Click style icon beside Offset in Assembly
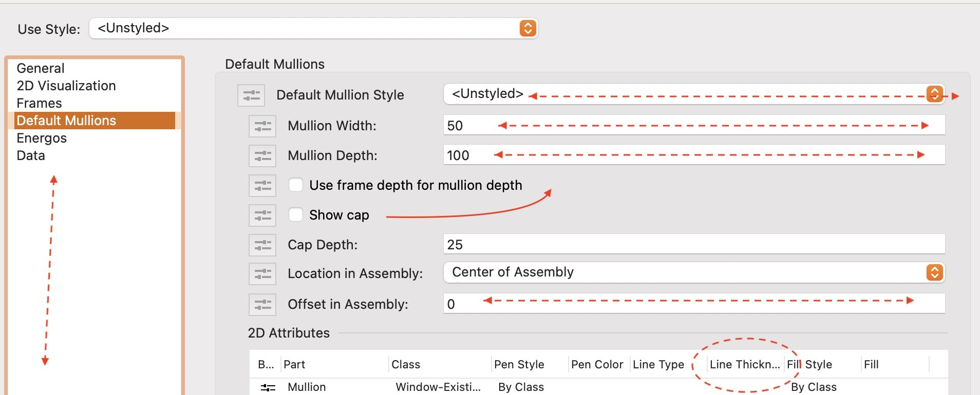Screen dimensions: 980x395 (x=262, y=305)
